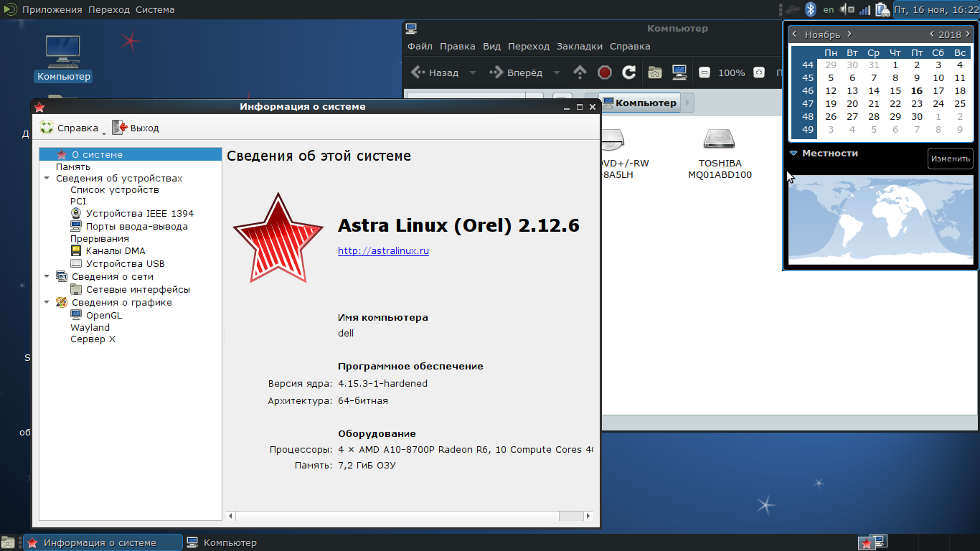Image resolution: width=980 pixels, height=551 pixels.
Task: Open the http://astralinux.ru link
Action: click(x=383, y=250)
